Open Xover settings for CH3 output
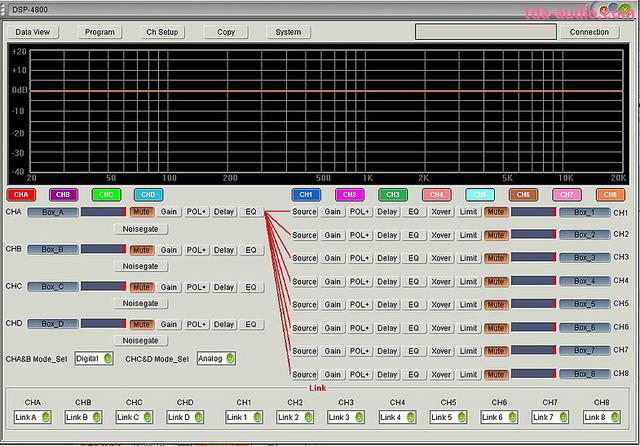This screenshot has width=640, height=446. [441, 258]
